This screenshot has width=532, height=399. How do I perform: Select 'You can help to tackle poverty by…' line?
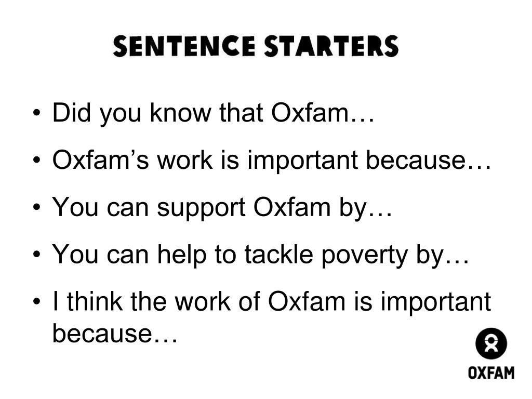click(x=261, y=254)
